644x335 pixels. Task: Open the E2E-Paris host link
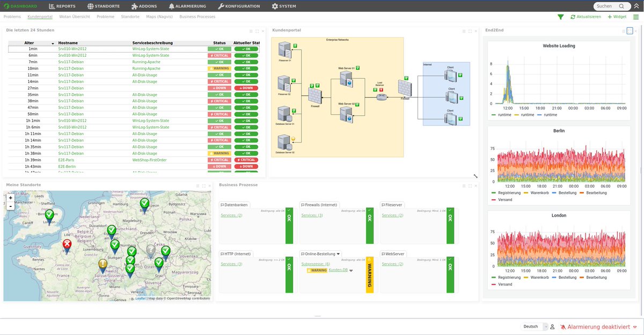(x=67, y=160)
